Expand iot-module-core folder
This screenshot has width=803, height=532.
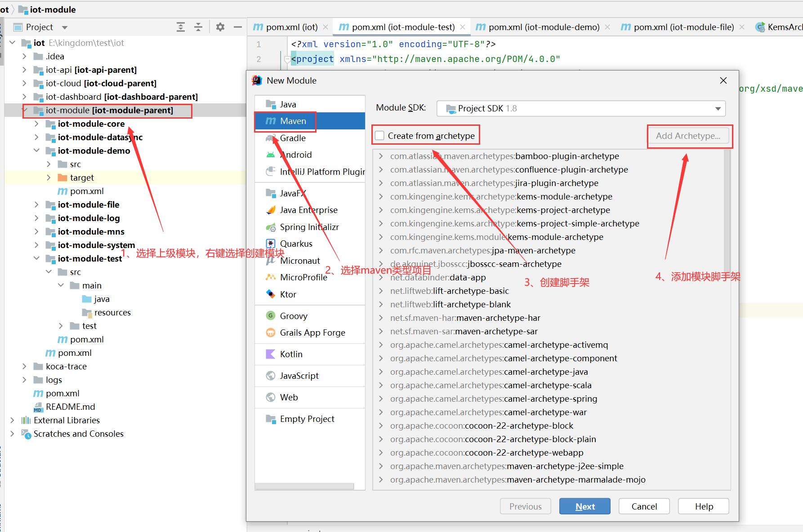click(x=36, y=124)
